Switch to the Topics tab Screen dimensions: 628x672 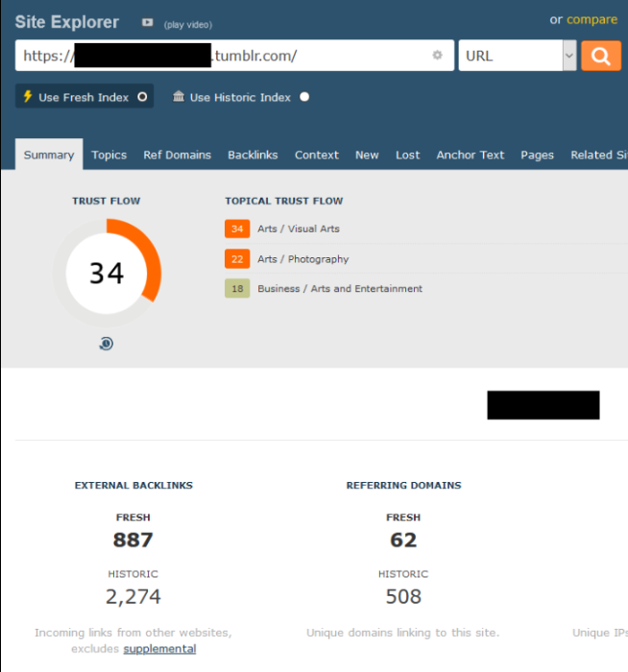[109, 155]
